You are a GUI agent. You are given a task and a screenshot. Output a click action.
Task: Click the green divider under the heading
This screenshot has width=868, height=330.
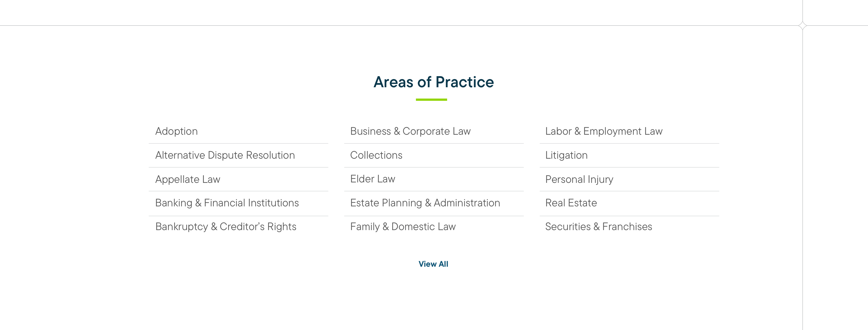point(432,99)
